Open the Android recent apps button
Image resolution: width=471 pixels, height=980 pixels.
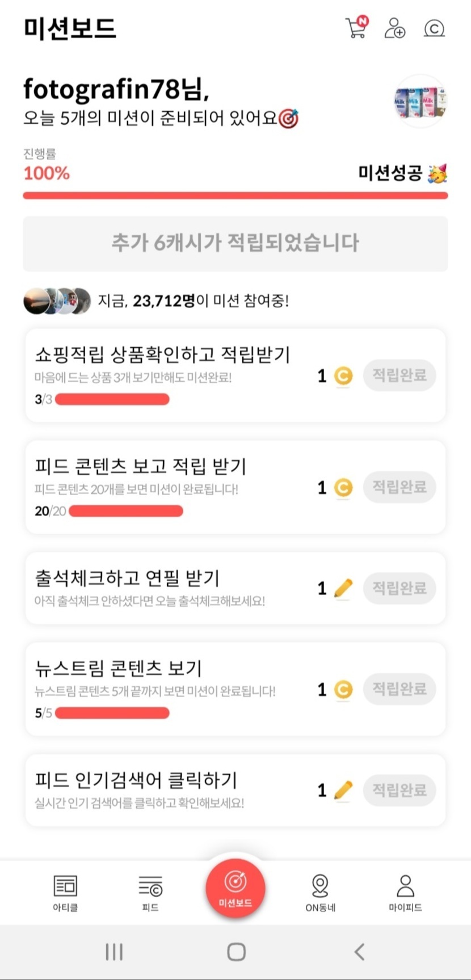(114, 952)
